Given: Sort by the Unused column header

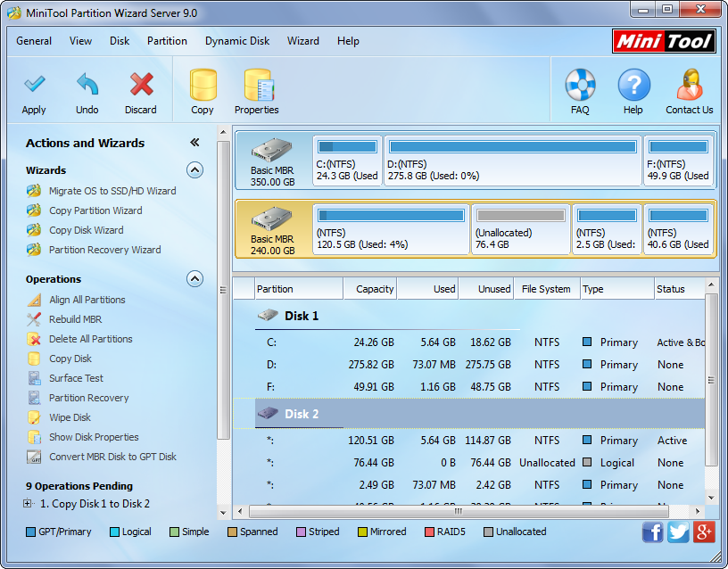Looking at the screenshot, I should (486, 289).
